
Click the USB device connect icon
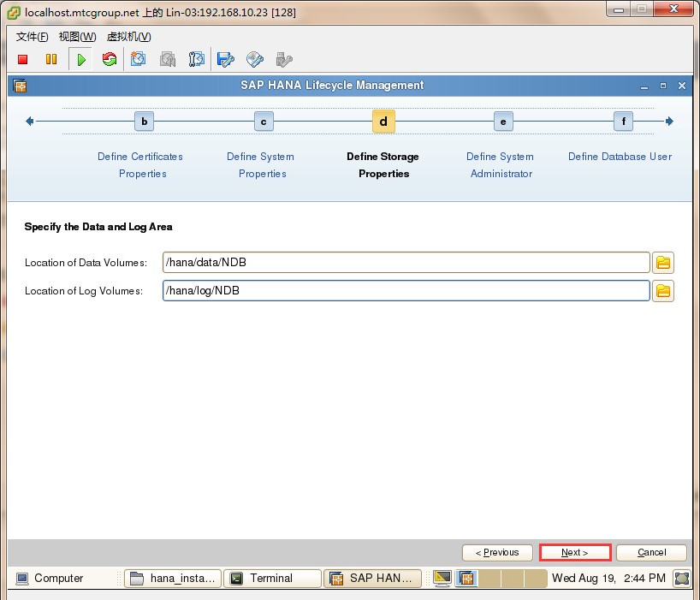284,59
